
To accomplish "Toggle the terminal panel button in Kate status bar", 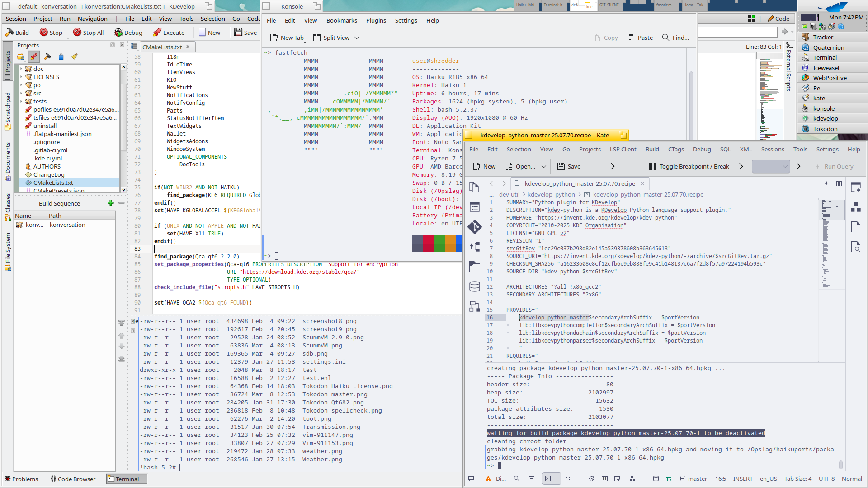I will 551,479.
